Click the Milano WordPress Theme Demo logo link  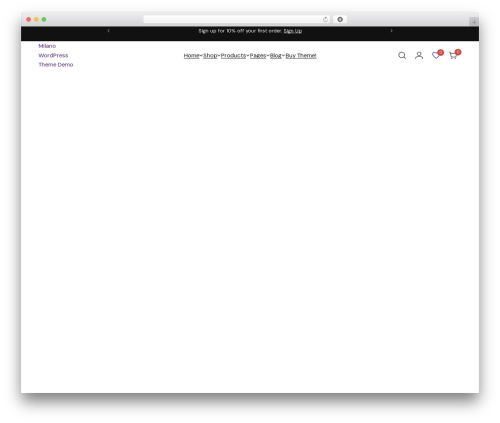point(56,55)
